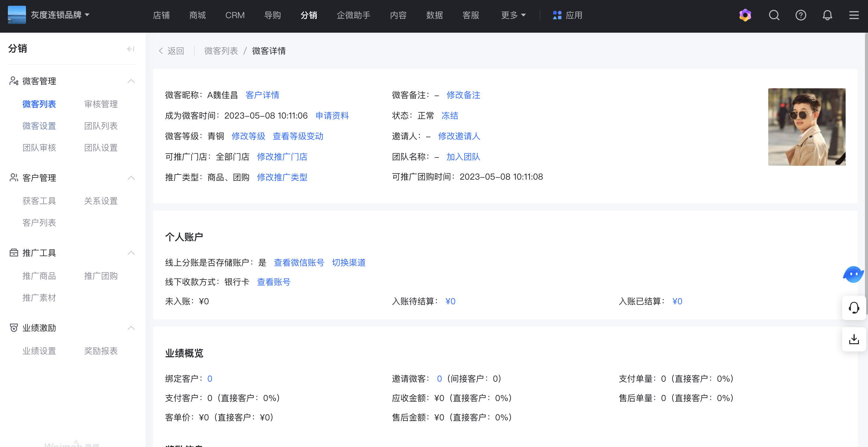
Task: Open 获客工具 in sidebar
Action: [x=39, y=201]
